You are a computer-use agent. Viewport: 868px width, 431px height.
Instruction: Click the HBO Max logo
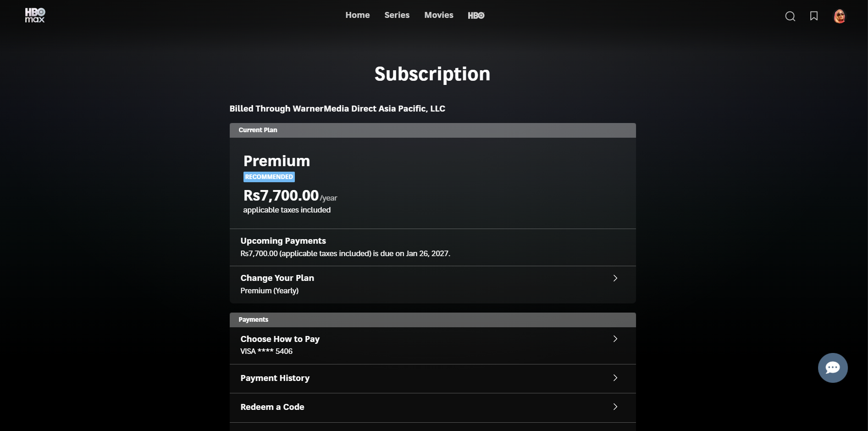click(35, 15)
